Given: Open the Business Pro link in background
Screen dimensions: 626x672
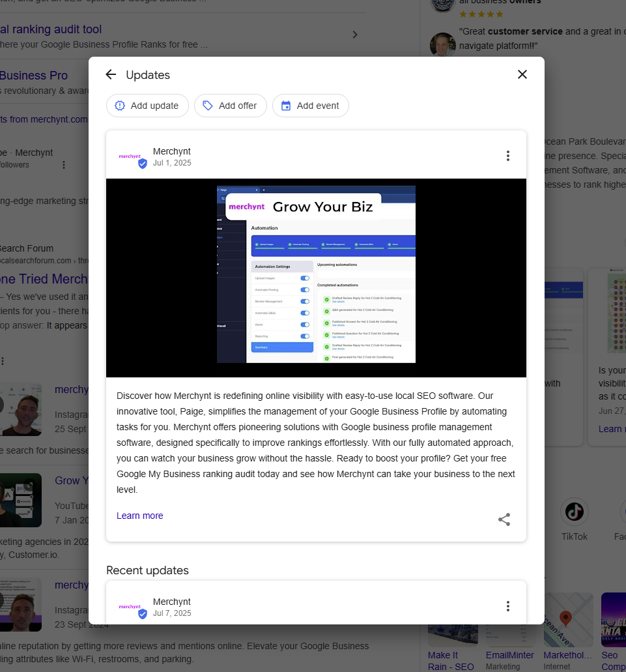Looking at the screenshot, I should (x=34, y=76).
